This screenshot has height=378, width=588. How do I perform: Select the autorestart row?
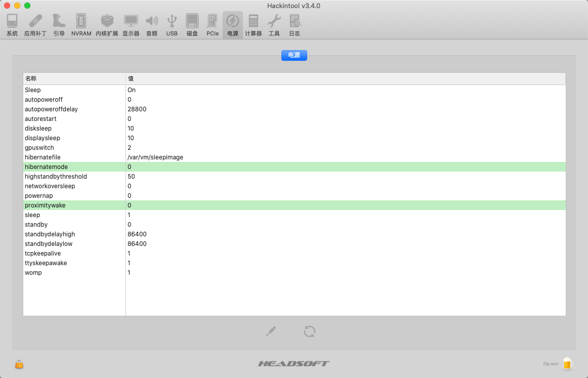(x=295, y=119)
